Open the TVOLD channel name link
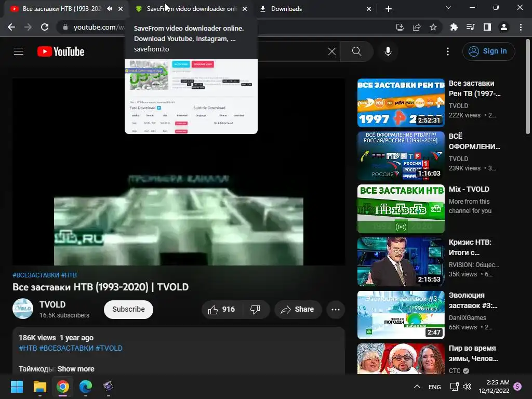Image resolution: width=532 pixels, height=399 pixels. (x=52, y=304)
